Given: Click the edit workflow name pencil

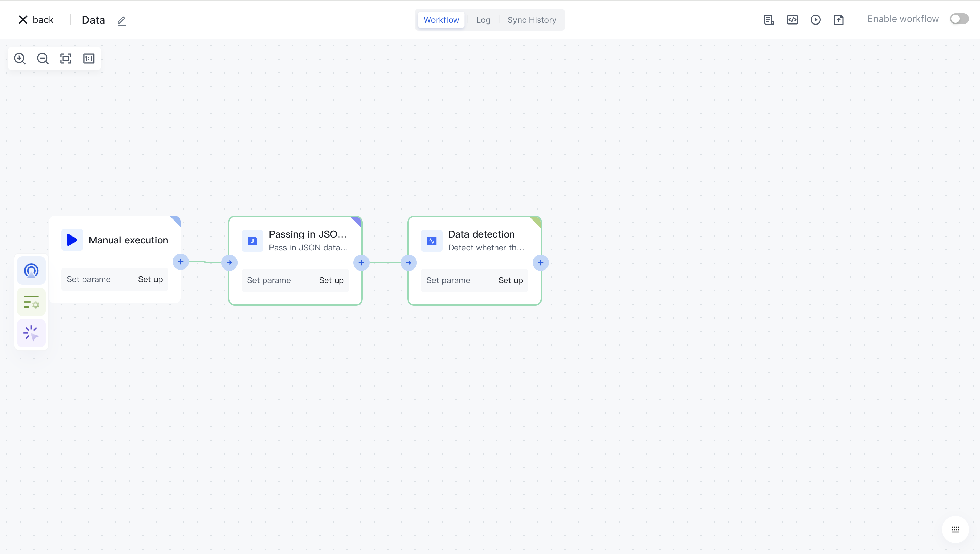Looking at the screenshot, I should pos(121,20).
